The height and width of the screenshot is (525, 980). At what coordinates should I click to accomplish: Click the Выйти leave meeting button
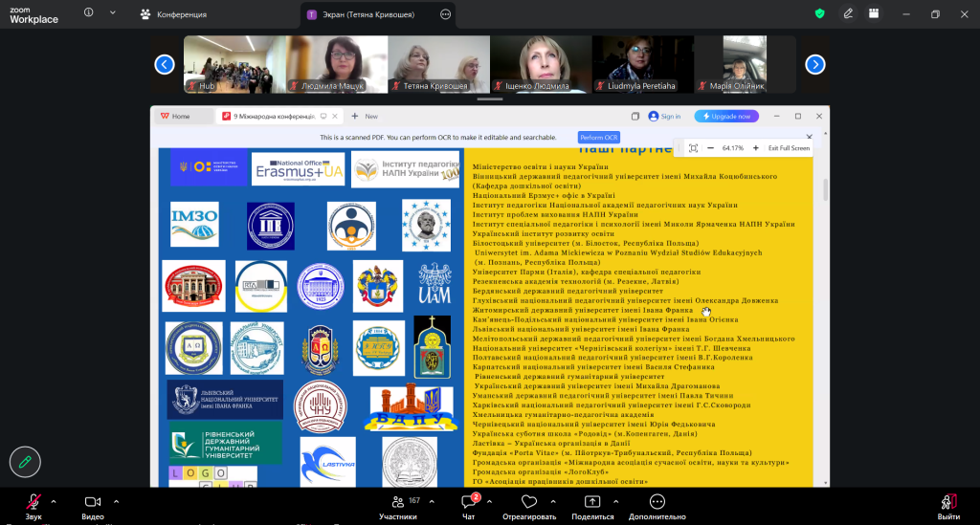[x=948, y=504]
